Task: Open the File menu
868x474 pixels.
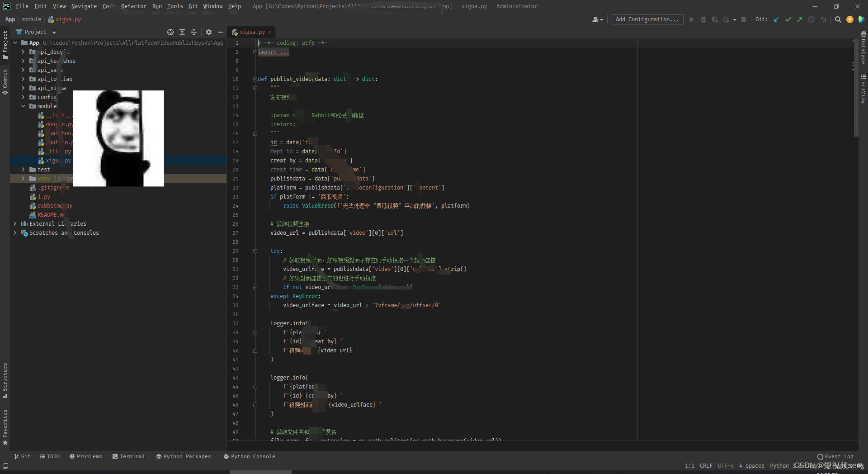Action: (22, 6)
